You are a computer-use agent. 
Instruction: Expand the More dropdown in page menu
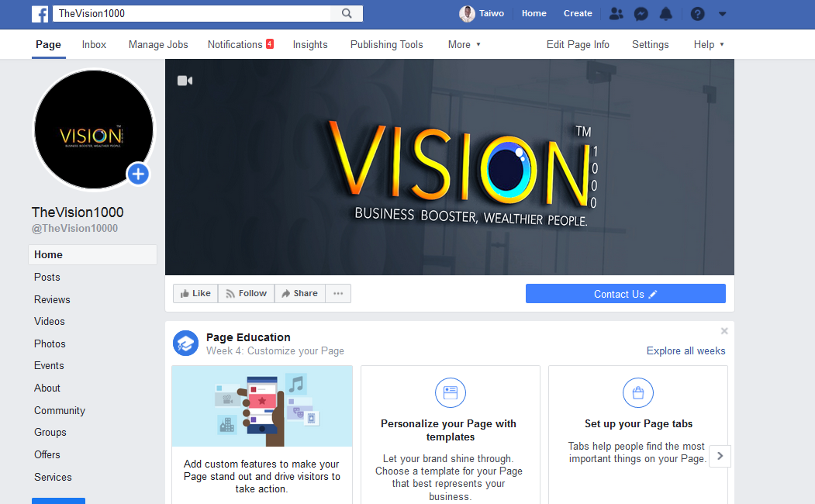464,45
